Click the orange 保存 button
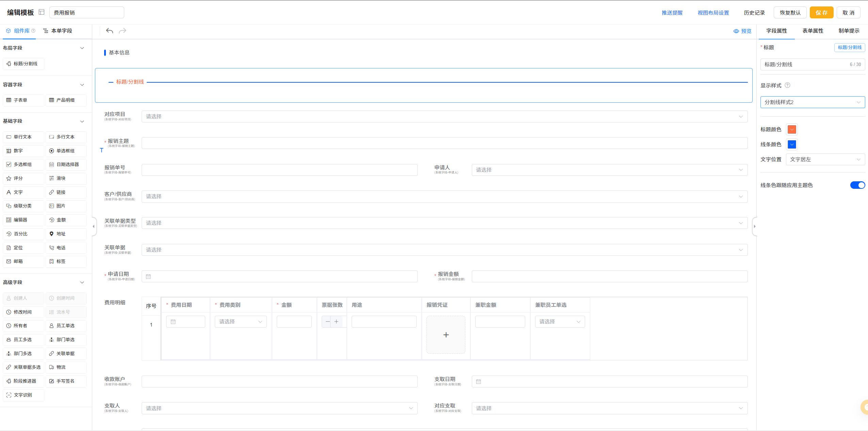This screenshot has width=868, height=431. [x=821, y=13]
